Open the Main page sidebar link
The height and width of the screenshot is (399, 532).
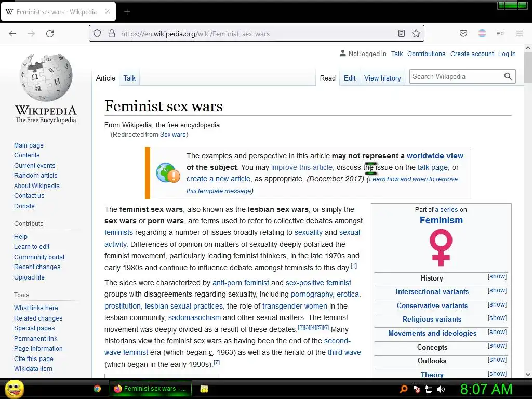pyautogui.click(x=29, y=145)
